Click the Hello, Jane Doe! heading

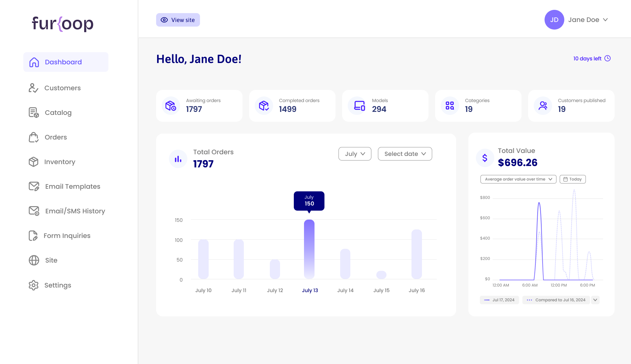pos(199,59)
